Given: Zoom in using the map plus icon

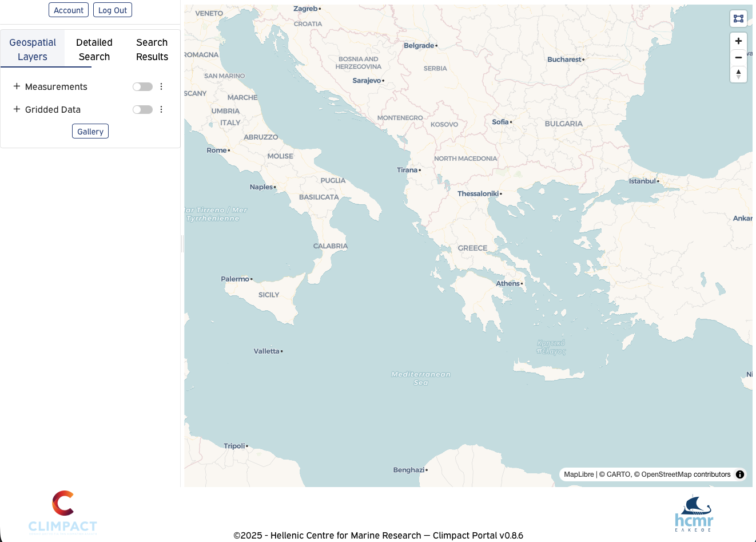Looking at the screenshot, I should [x=738, y=40].
